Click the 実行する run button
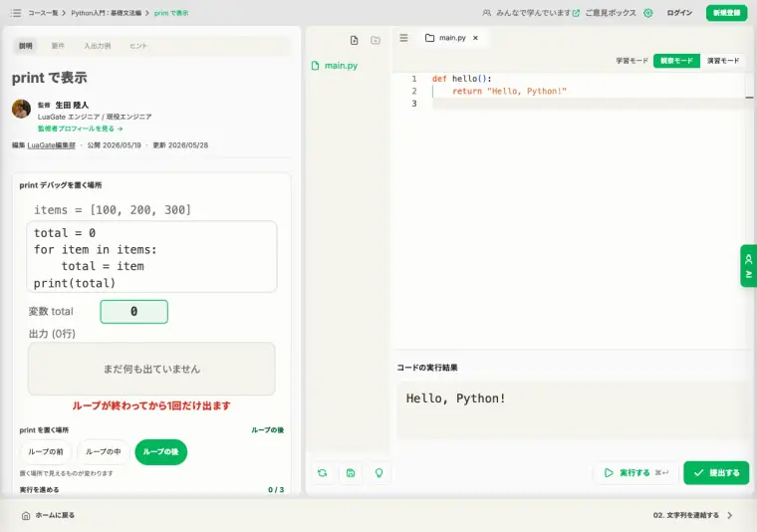 [635, 472]
